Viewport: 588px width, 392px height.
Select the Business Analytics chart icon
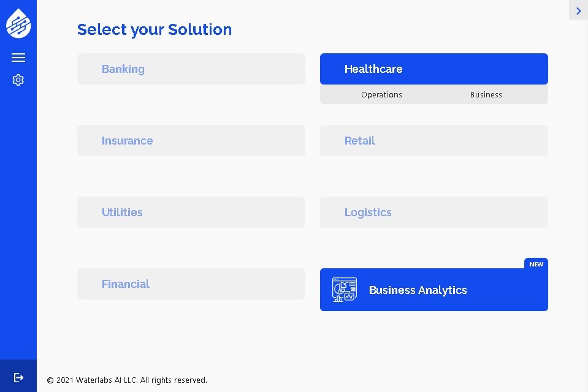345,290
